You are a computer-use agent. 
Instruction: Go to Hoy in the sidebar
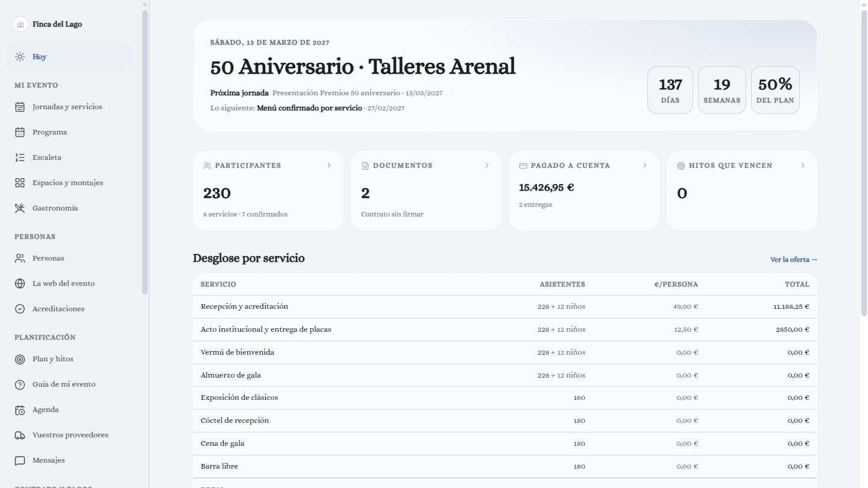[71, 57]
